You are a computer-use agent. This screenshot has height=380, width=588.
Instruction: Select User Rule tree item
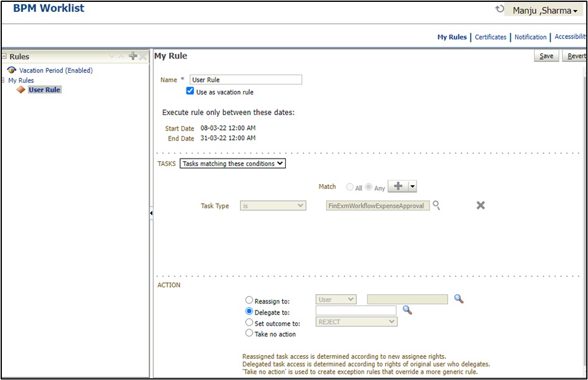coord(45,90)
